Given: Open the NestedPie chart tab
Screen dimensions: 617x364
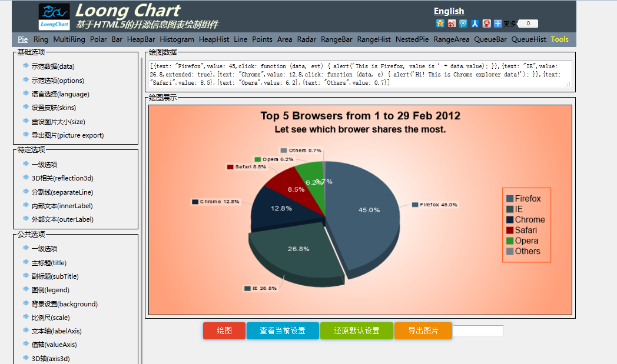Looking at the screenshot, I should point(412,39).
